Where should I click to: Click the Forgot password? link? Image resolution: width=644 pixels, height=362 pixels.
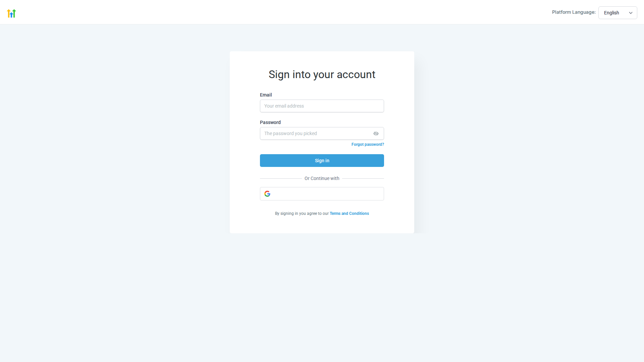click(x=368, y=144)
